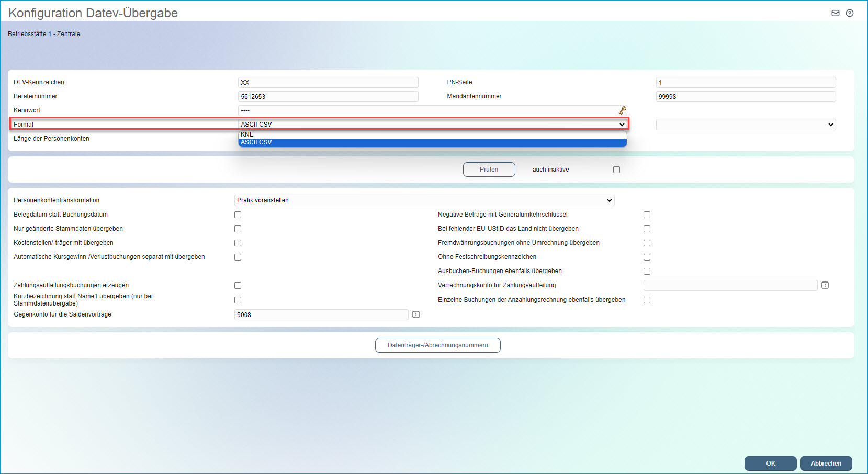Click 'Konfiguration Datev-Übergabe' heading
This screenshot has width=868, height=474.
[93, 13]
